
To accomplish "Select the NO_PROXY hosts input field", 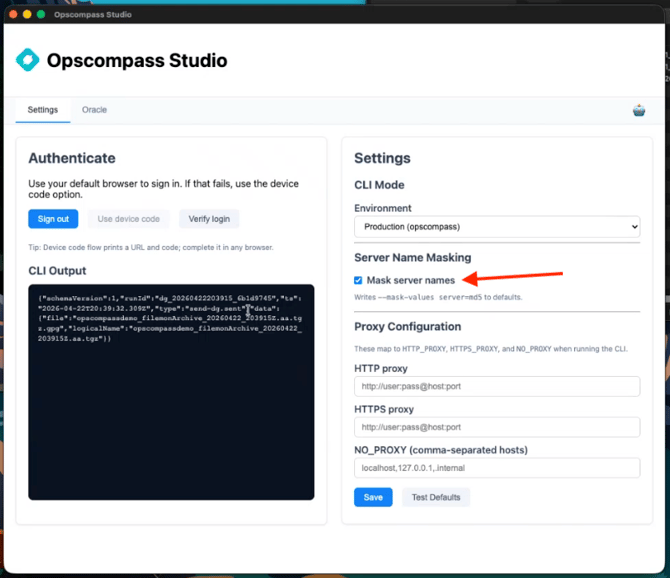I will [x=496, y=467].
